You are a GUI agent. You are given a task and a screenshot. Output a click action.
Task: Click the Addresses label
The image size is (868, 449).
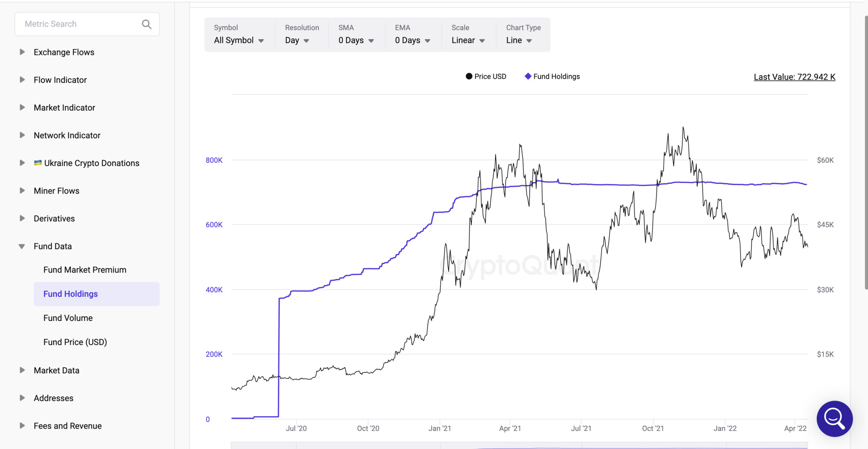pyautogui.click(x=54, y=398)
